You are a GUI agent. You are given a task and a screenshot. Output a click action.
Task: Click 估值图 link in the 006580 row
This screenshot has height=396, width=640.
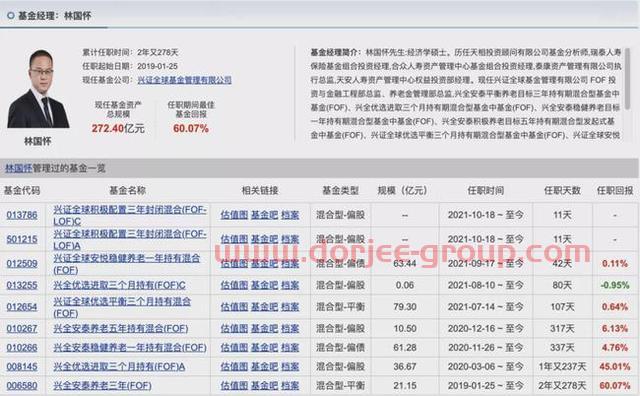[x=234, y=385]
